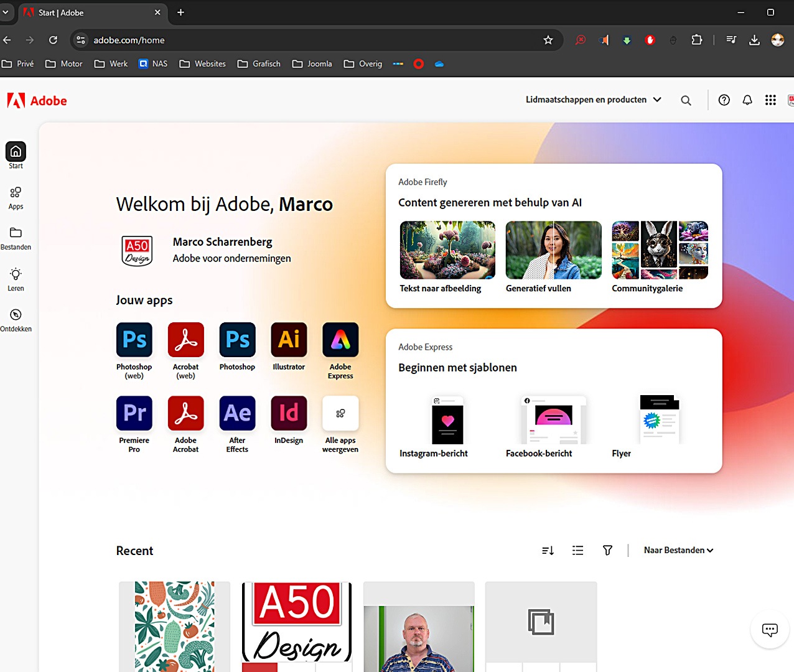
Task: Expand Lidmaatschappen en producten dropdown
Action: [x=593, y=100]
